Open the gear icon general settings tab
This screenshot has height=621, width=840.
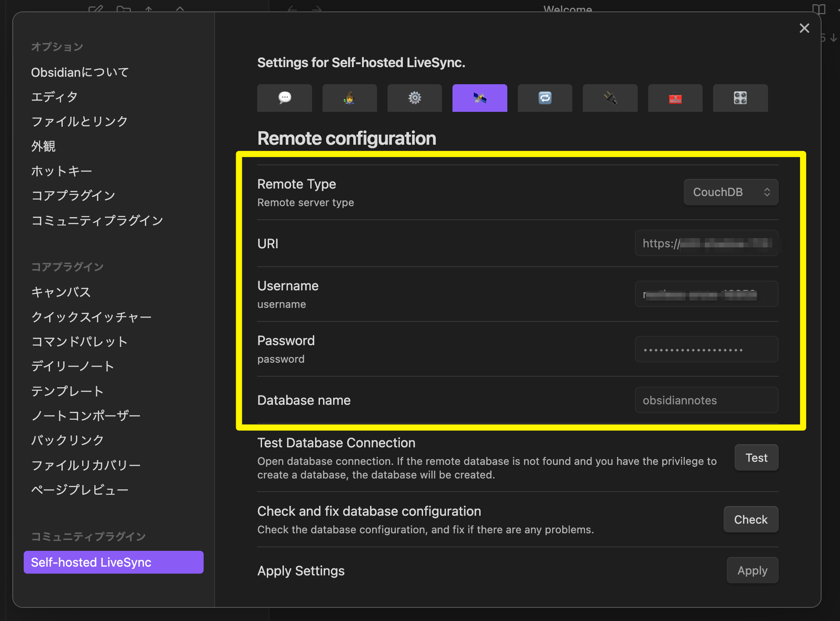pos(414,98)
